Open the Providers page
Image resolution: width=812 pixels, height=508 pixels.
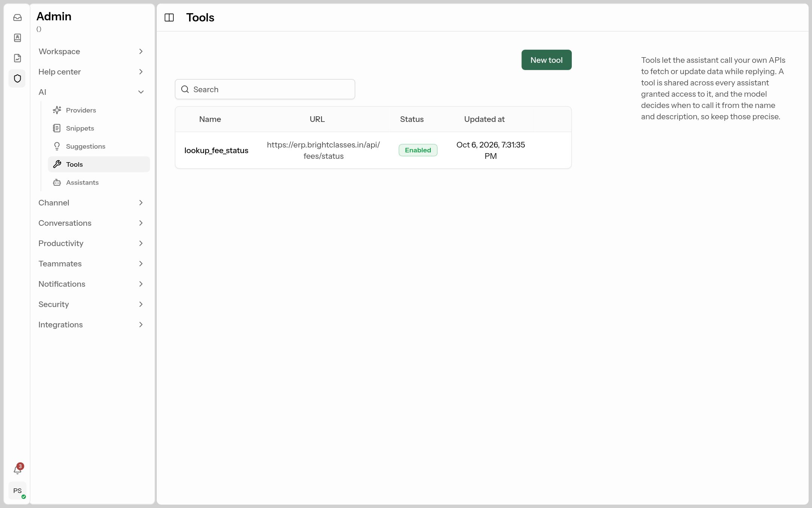click(99, 110)
